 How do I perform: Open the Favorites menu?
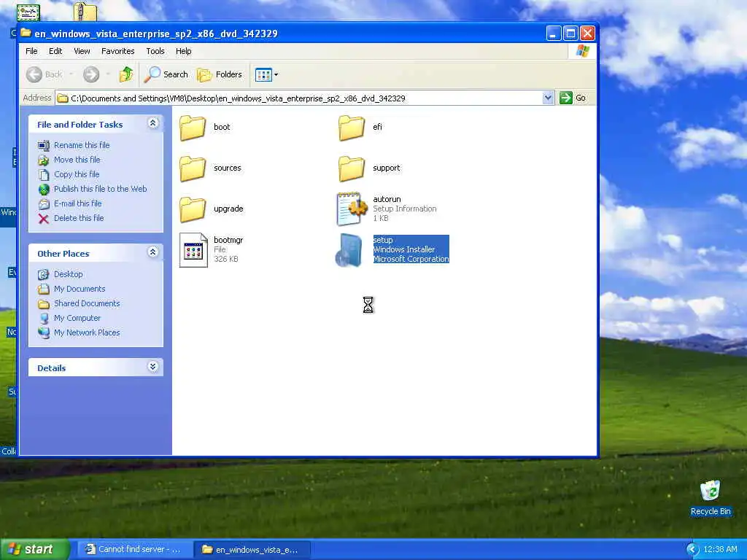click(x=117, y=51)
